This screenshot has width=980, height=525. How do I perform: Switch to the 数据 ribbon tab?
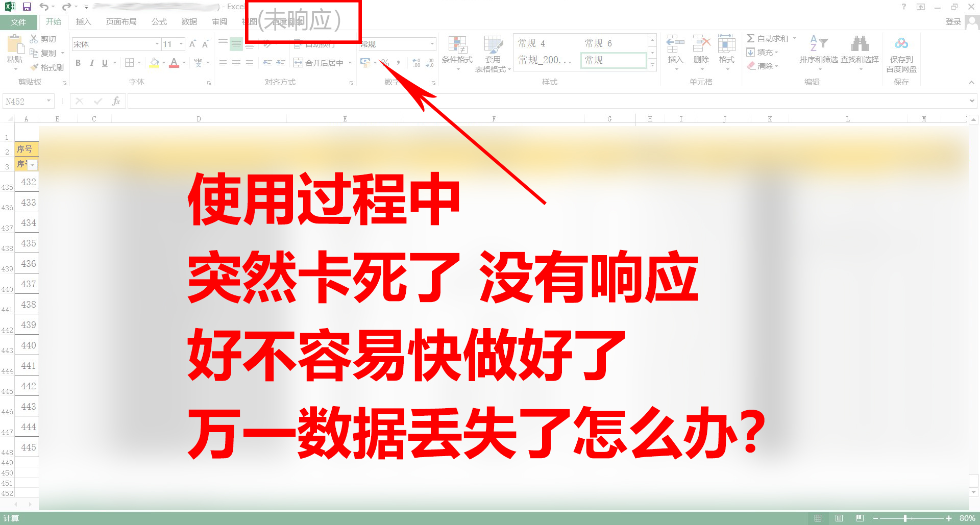coord(188,21)
